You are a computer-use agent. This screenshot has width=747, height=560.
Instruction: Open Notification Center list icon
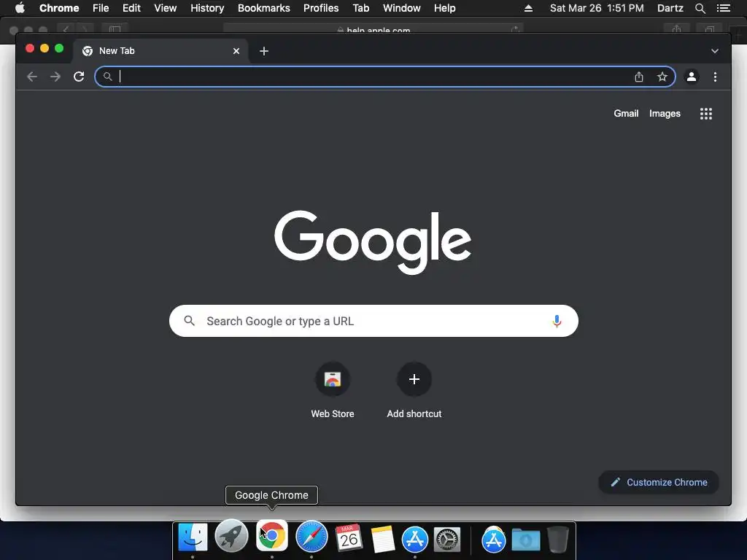pos(724,8)
